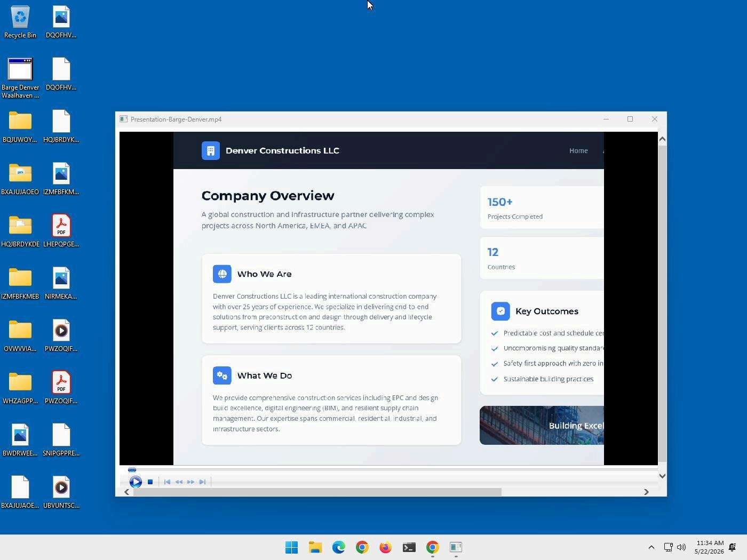Select the OVWVVIA folder on desktop
747x560 pixels.
[x=20, y=336]
